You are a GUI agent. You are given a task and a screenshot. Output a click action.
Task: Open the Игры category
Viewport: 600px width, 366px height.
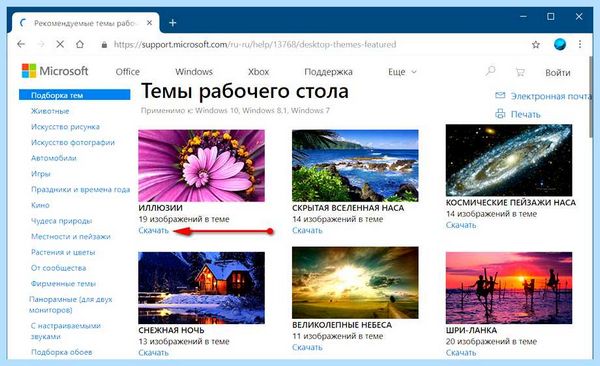[41, 174]
